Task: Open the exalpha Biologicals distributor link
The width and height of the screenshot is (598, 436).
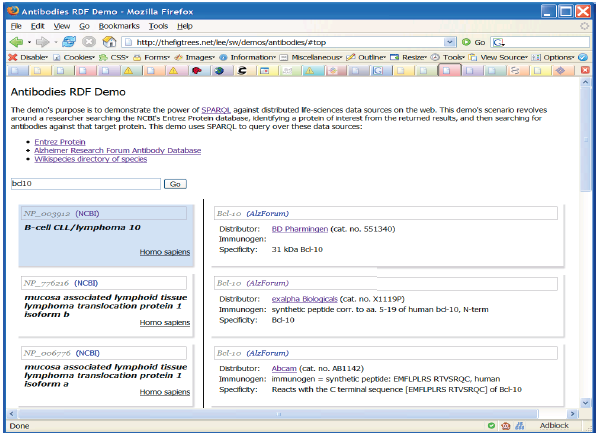Action: point(304,299)
